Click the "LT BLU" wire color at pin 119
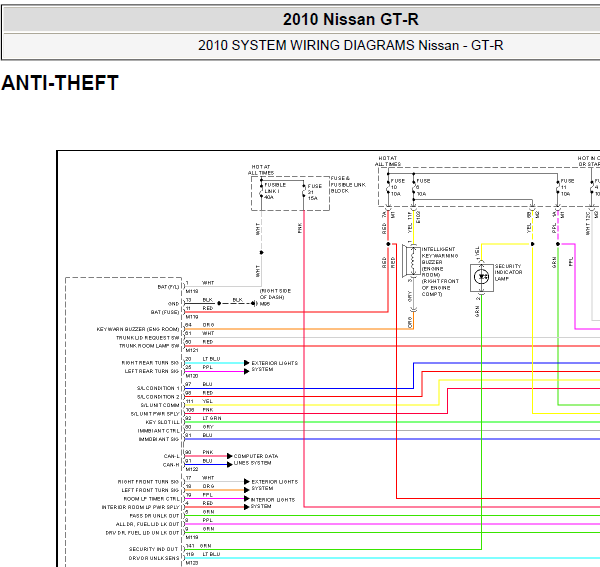Image resolution: width=600 pixels, height=567 pixels. pos(211,554)
